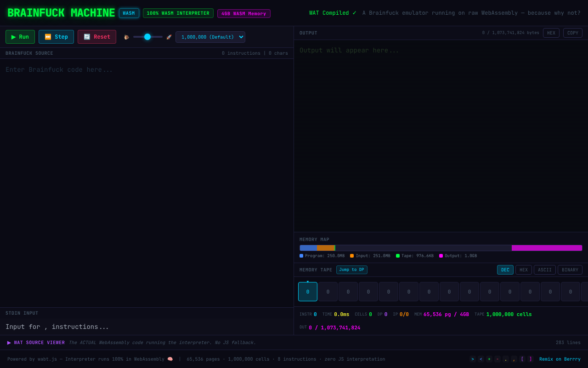Image resolution: width=588 pixels, height=368 pixels.
Task: Click in the Brainfuck source code editor
Action: pyautogui.click(x=147, y=183)
